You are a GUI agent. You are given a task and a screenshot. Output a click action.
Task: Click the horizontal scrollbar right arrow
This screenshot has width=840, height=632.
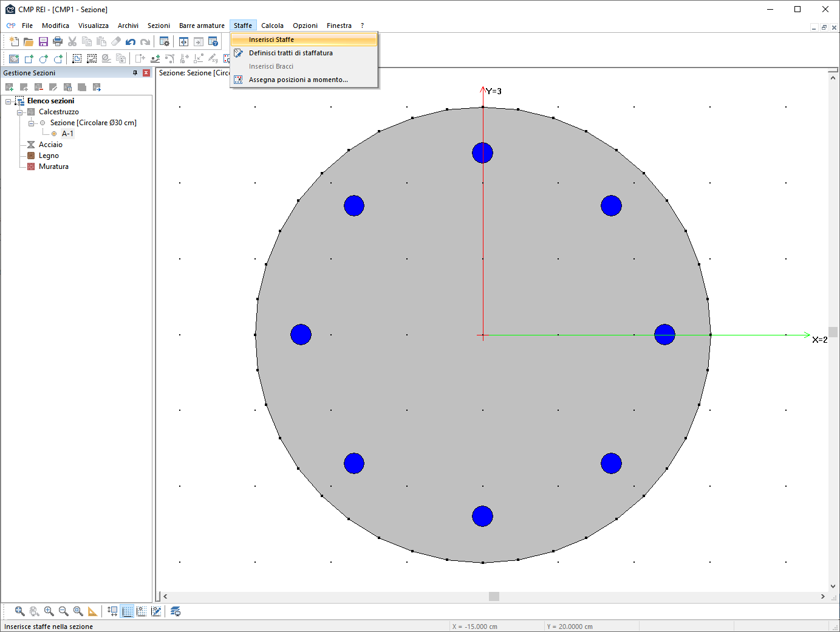(x=822, y=597)
